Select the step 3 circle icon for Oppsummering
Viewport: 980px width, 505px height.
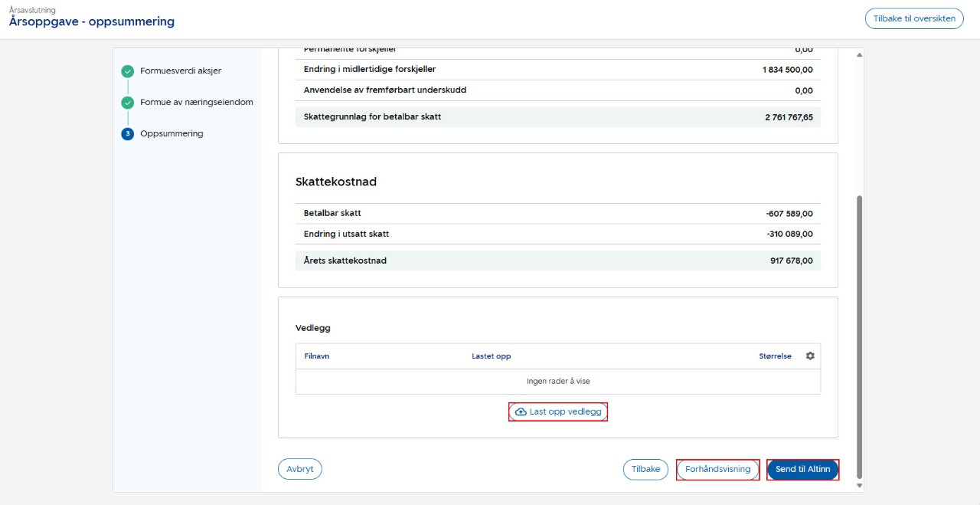(x=127, y=133)
